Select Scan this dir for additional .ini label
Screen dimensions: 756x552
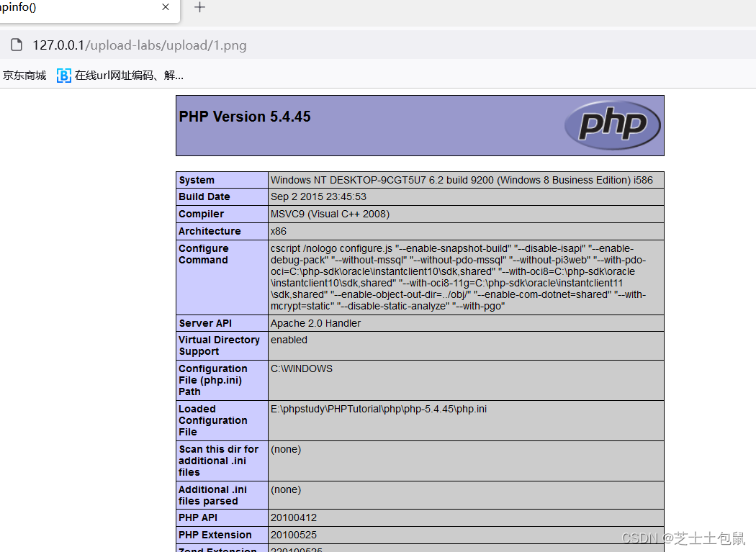(218, 461)
